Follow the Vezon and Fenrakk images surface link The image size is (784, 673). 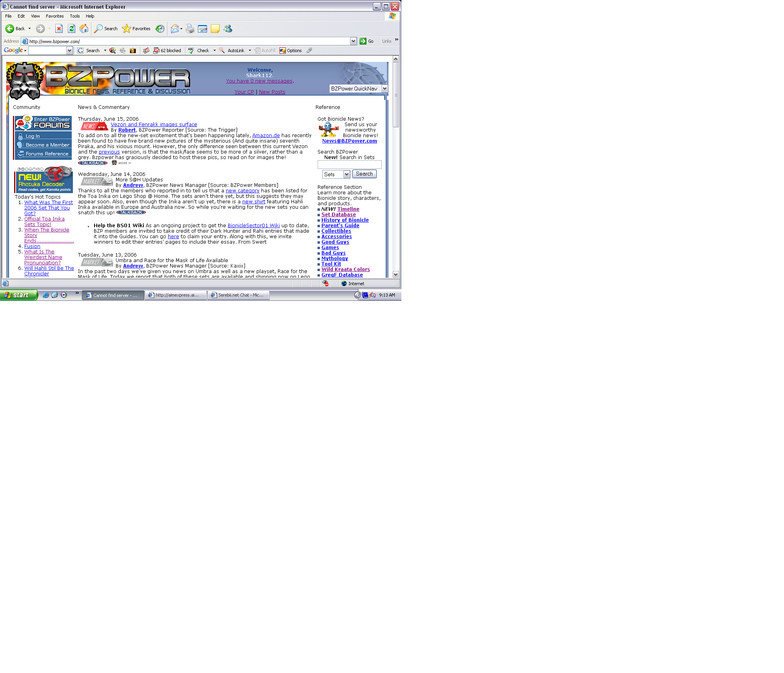154,124
